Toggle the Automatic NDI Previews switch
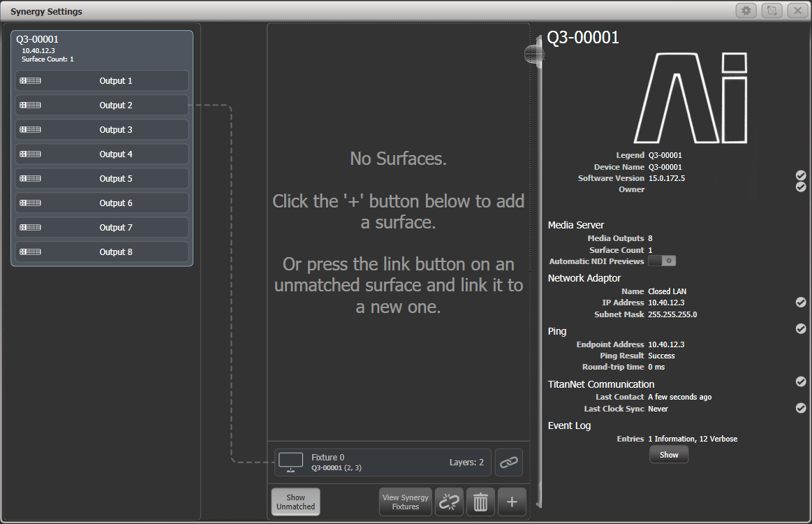The height and width of the screenshot is (524, 812). click(660, 260)
